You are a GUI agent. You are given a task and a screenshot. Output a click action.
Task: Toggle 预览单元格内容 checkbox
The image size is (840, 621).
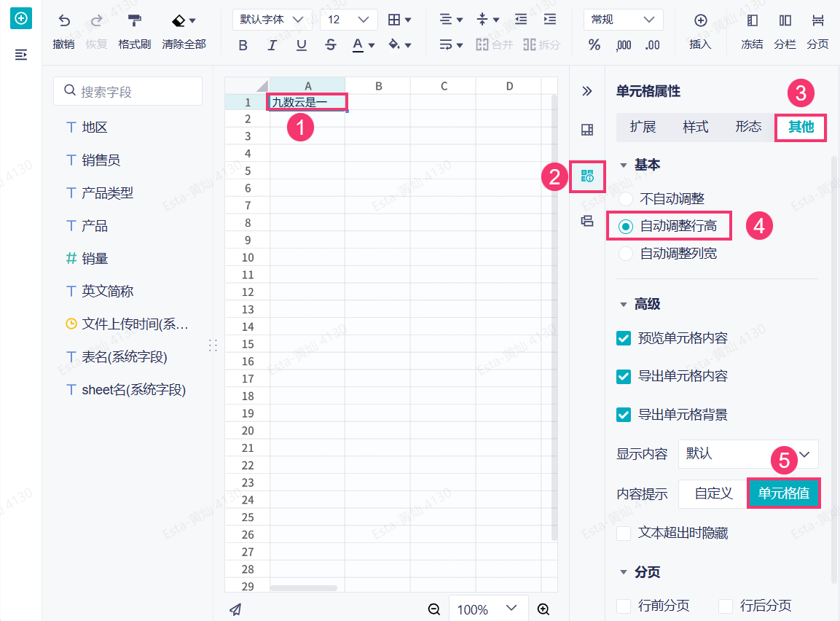click(x=624, y=338)
